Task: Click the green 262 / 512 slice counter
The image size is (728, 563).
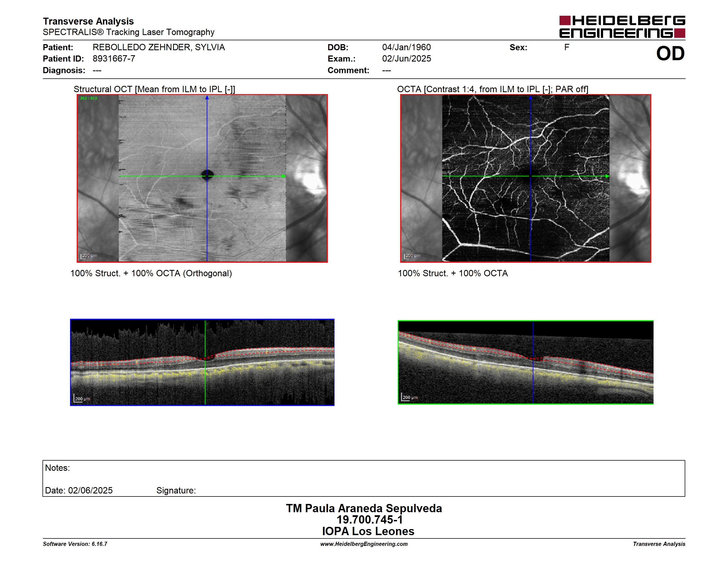Action: (88, 99)
